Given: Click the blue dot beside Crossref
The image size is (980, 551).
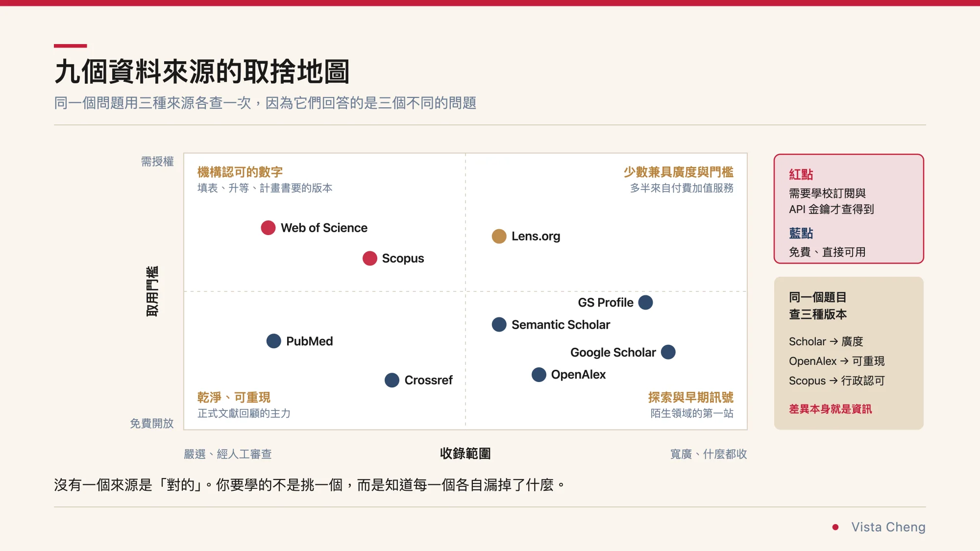Looking at the screenshot, I should (x=392, y=380).
